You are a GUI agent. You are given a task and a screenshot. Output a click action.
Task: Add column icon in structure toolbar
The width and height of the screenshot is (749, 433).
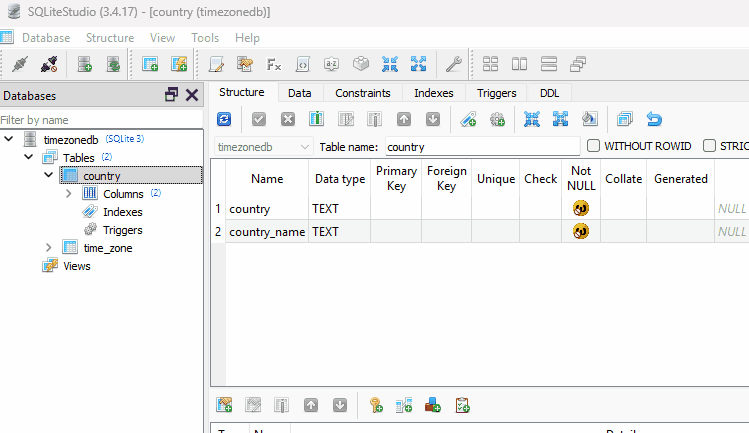(317, 119)
